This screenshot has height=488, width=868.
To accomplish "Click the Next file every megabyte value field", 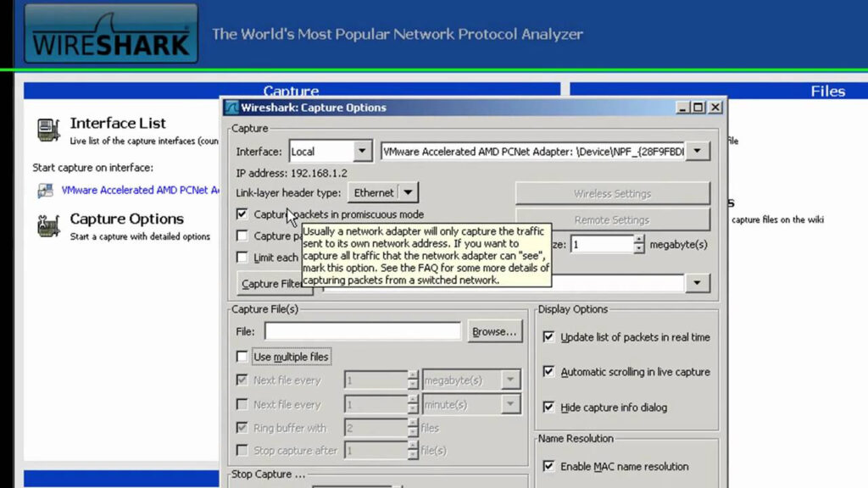I will (x=376, y=380).
